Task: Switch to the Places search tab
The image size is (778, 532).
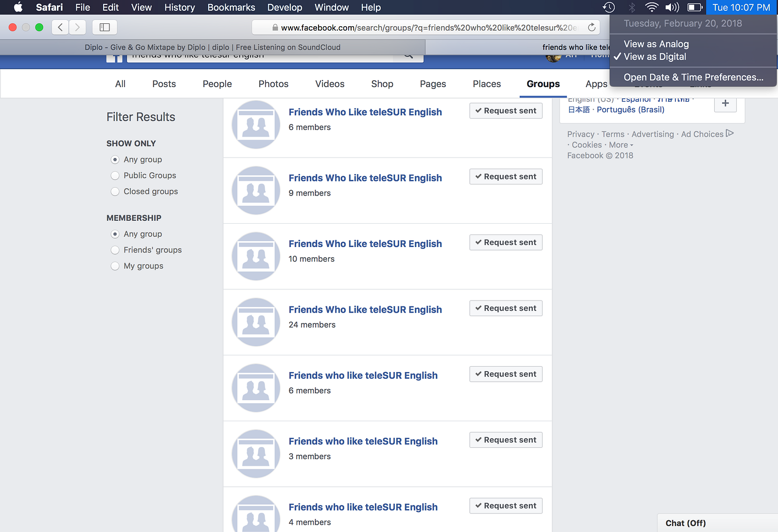Action: (x=487, y=84)
